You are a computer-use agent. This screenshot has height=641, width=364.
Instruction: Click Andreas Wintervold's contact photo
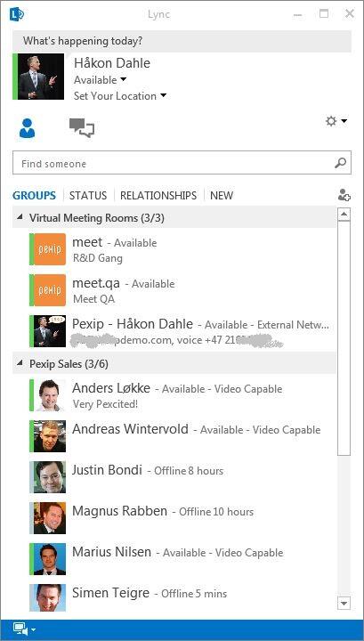coord(50,436)
